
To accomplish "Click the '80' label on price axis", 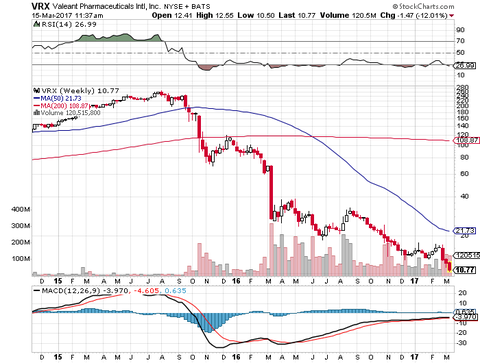I will coord(464,157).
